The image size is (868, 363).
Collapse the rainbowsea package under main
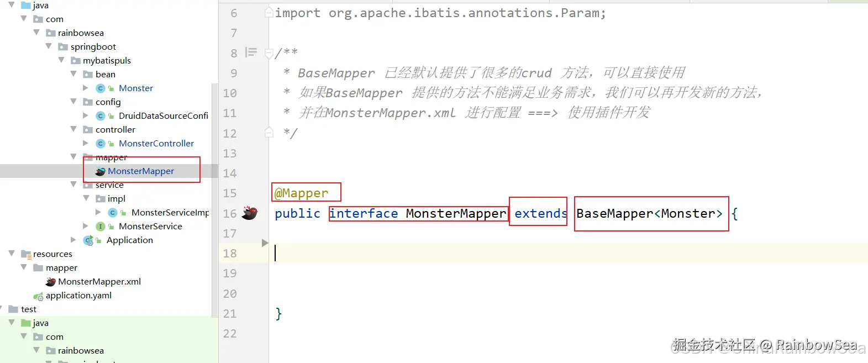[36, 33]
